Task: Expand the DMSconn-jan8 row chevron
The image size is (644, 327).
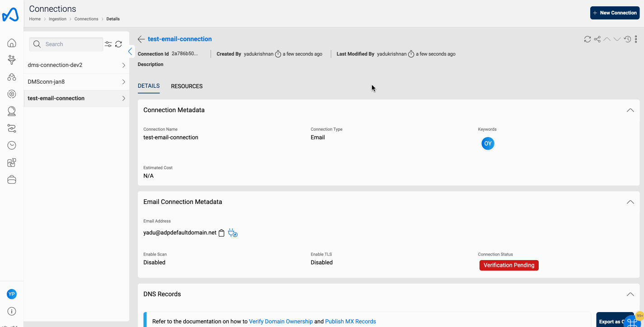Action: click(123, 82)
